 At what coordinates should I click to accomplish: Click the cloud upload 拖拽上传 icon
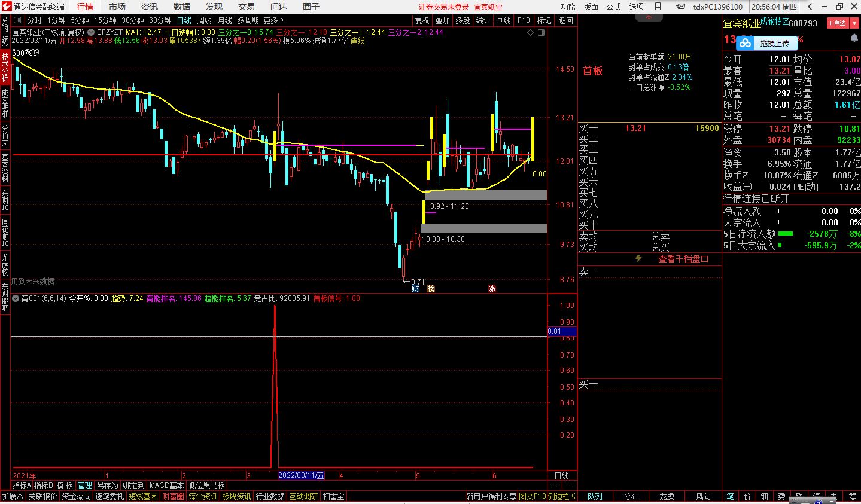point(745,43)
